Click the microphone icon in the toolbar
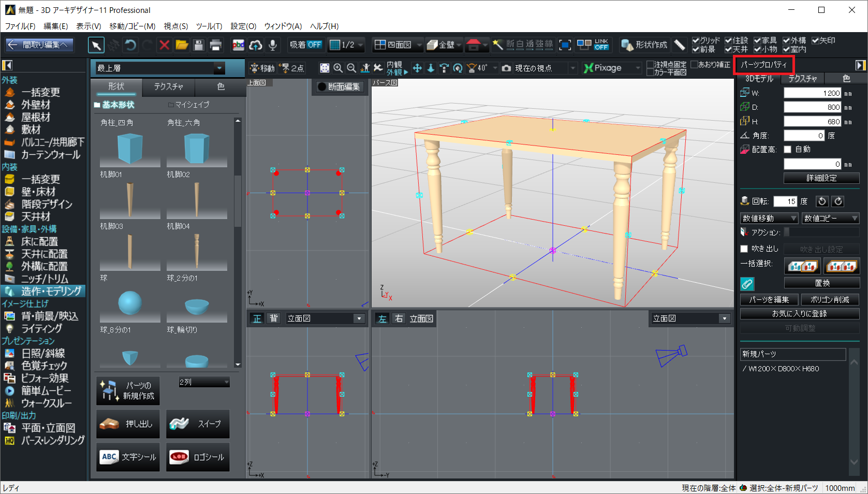868x494 pixels. point(272,46)
